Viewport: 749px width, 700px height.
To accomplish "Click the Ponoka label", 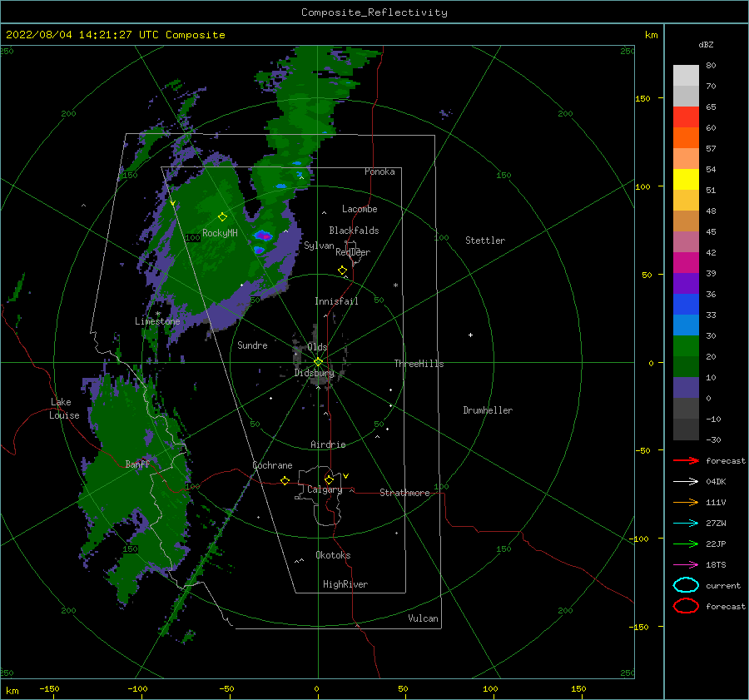I will [x=379, y=171].
